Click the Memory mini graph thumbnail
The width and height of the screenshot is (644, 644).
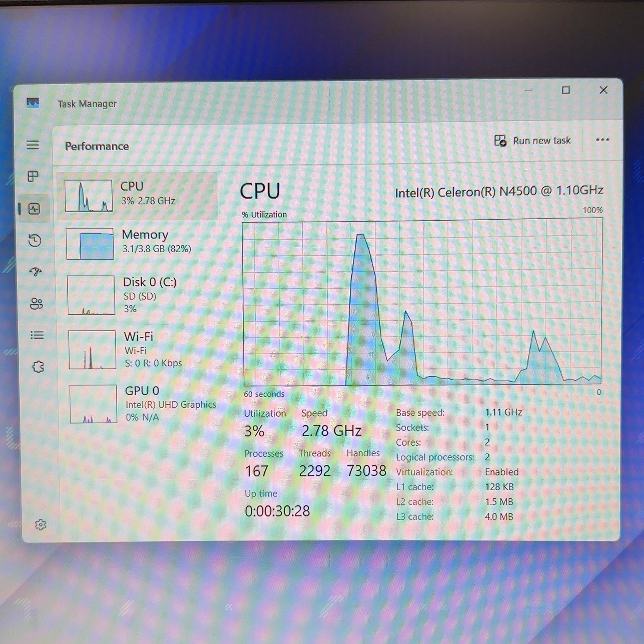pos(90,244)
